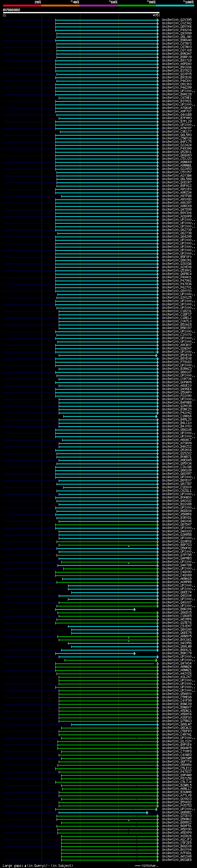The width and height of the screenshot is (197, 868).
Task: Open hit UniRef100_C0Z342
Action: (x=177, y=23)
